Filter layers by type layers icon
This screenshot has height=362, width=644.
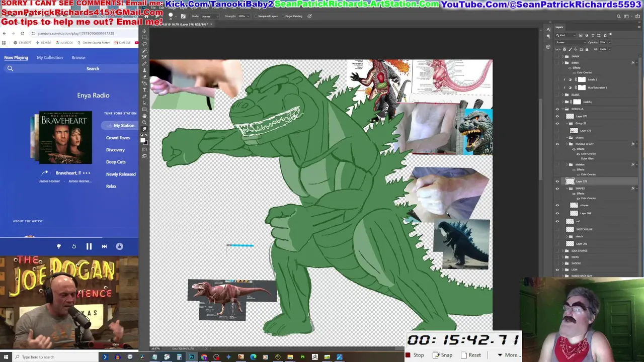[x=593, y=35]
